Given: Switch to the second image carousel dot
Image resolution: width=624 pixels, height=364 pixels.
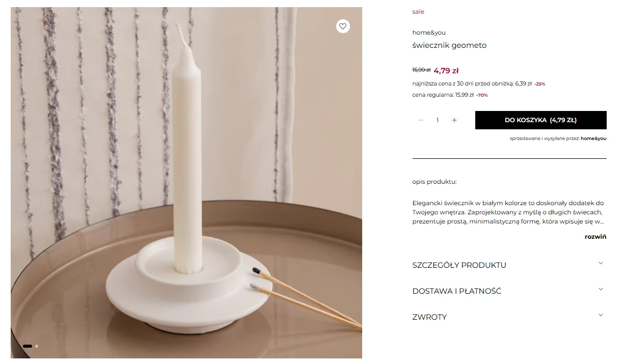Looking at the screenshot, I should (37, 346).
